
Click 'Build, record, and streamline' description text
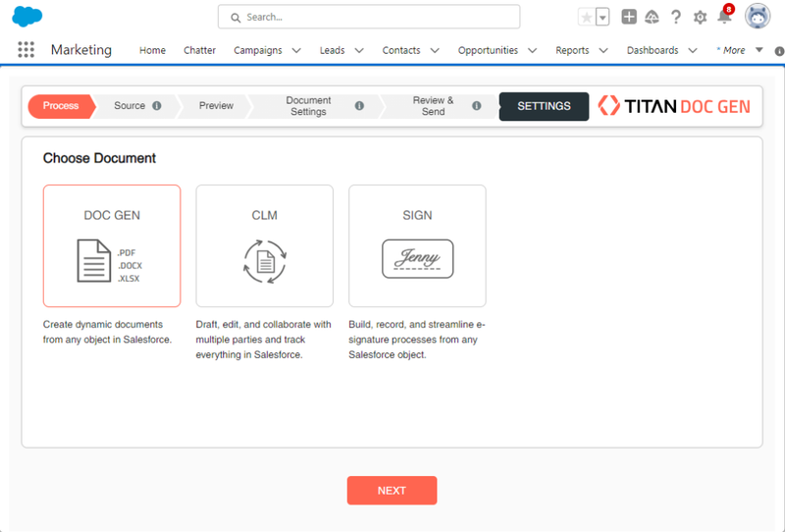[416, 340]
